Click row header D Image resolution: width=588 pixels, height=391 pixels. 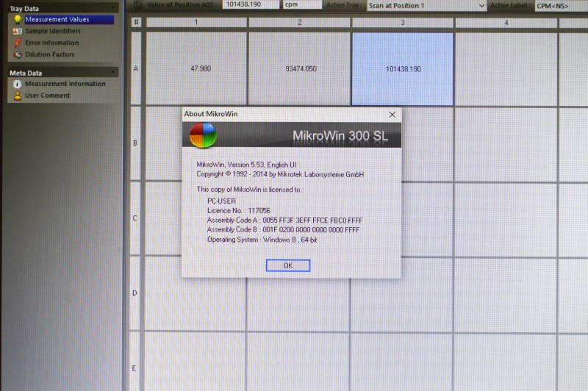click(x=135, y=293)
